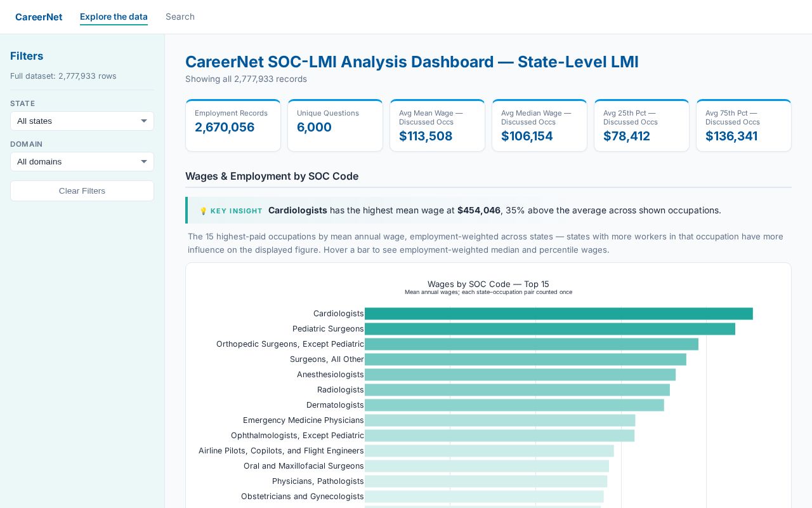Click the dashboard title CareerNet SOC-LMI Analysis Dashboard
The width and height of the screenshot is (812, 508).
point(412,62)
